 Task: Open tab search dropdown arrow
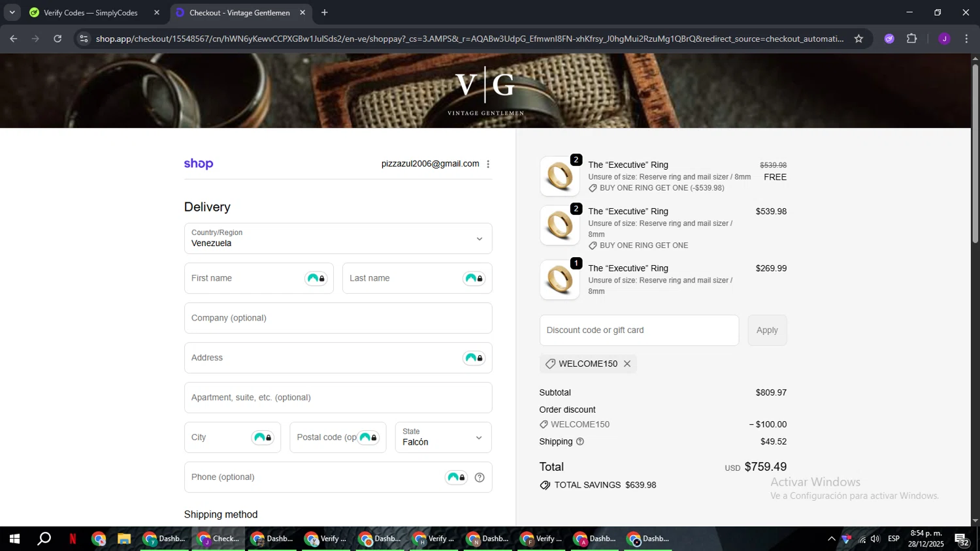click(12, 12)
